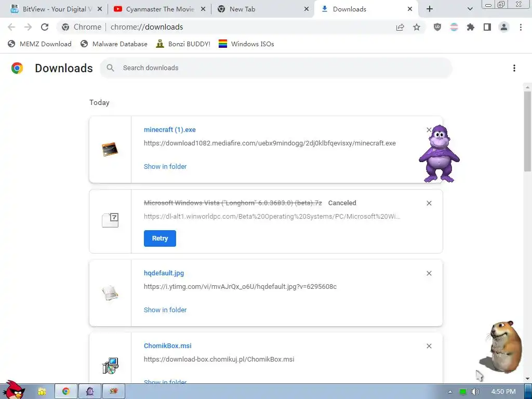This screenshot has width=532, height=399.
Task: Select the hamster app taskbar item
Action: coord(114,392)
